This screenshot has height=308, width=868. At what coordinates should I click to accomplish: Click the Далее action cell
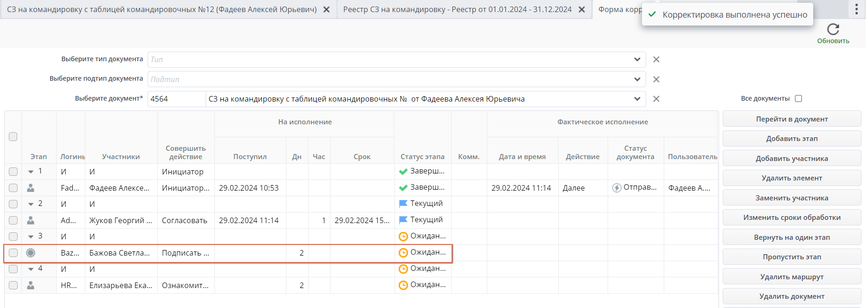[x=583, y=188]
